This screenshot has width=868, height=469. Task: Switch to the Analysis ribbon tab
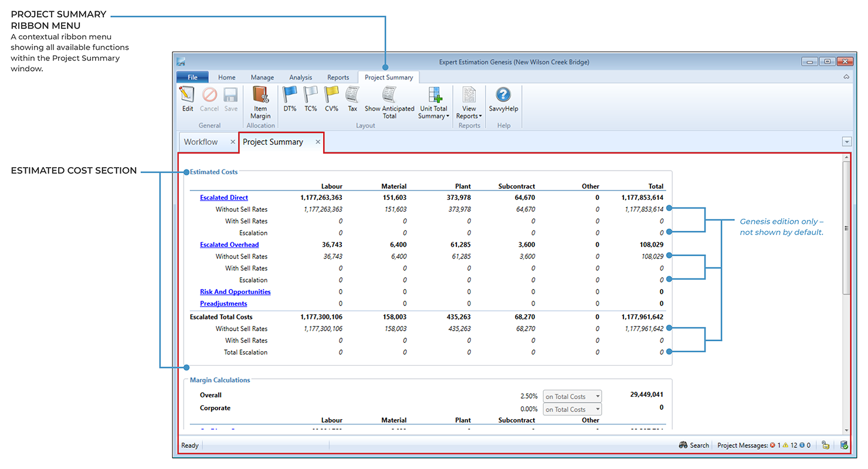[x=300, y=77]
